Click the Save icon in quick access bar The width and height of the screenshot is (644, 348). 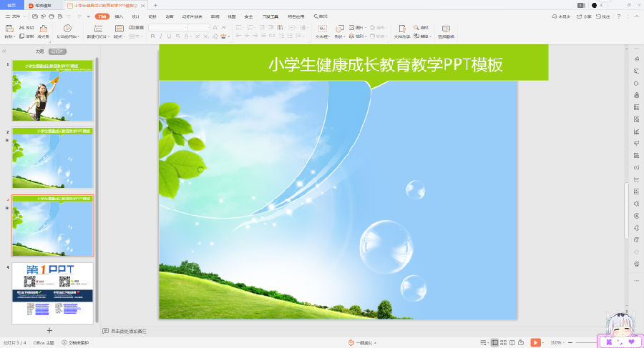[x=35, y=16]
